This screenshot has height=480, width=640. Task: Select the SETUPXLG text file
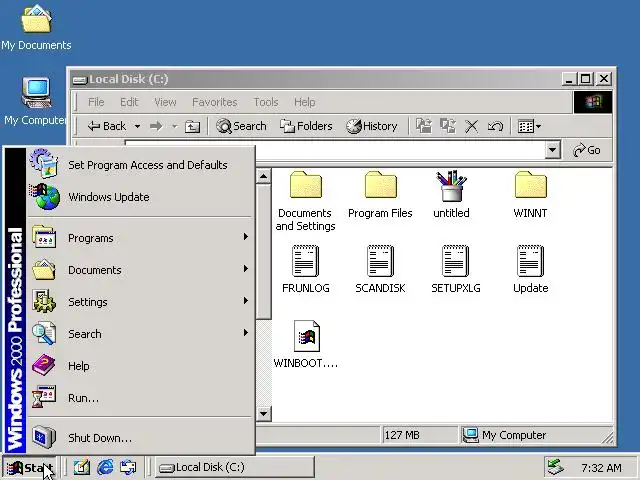[456, 269]
